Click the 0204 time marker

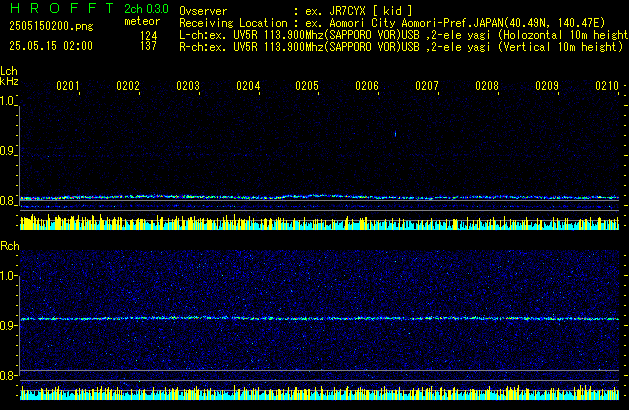coord(248,86)
